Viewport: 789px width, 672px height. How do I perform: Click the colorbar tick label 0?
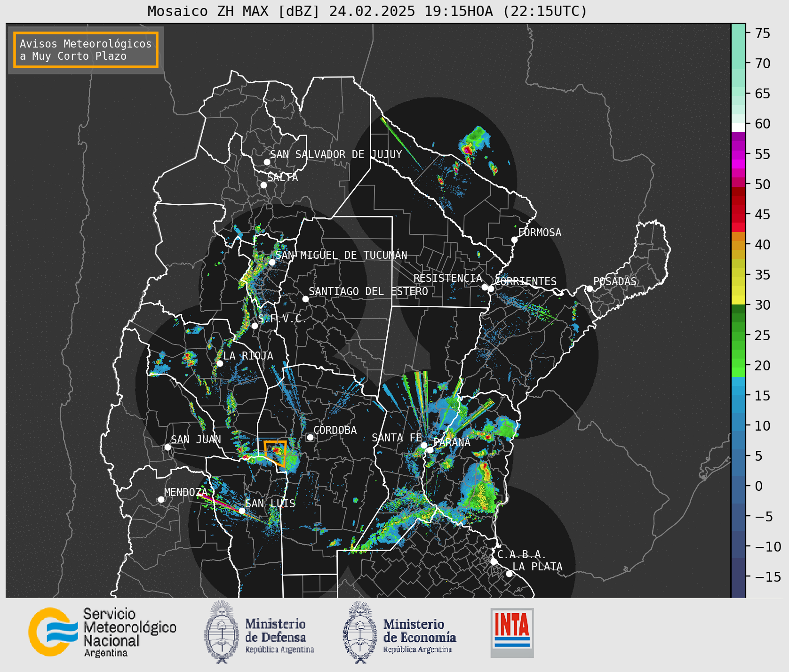(x=758, y=486)
